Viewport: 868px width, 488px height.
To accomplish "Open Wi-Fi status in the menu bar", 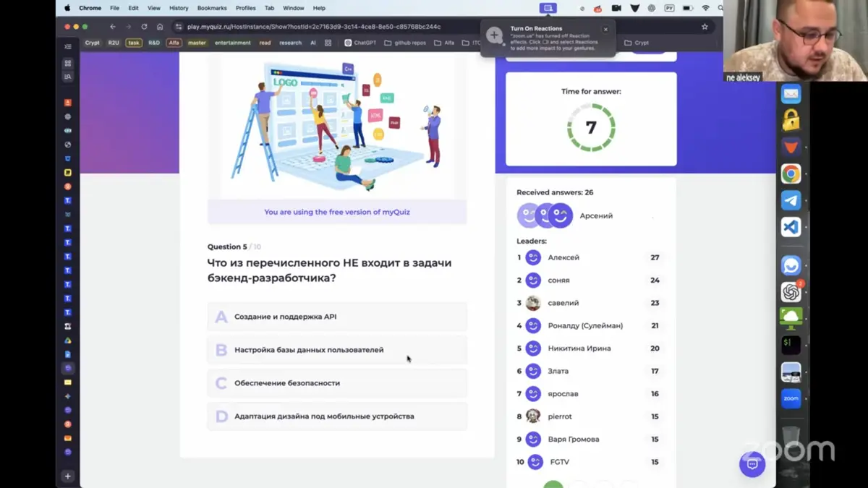I will (x=705, y=8).
